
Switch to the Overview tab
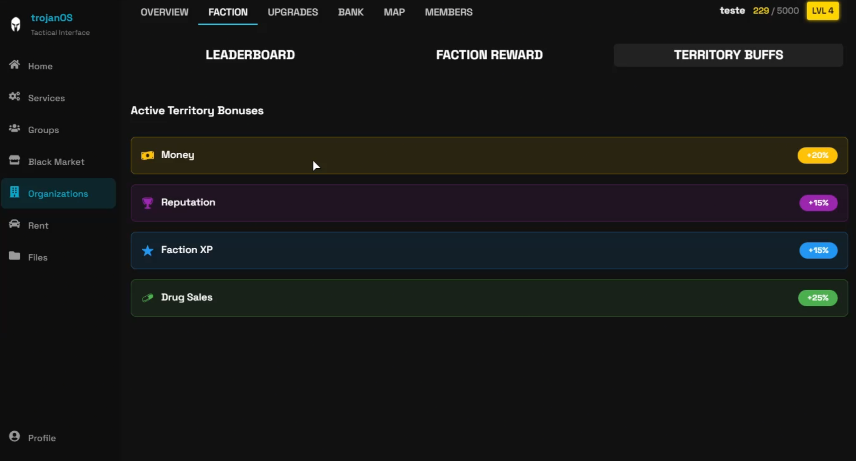[164, 12]
